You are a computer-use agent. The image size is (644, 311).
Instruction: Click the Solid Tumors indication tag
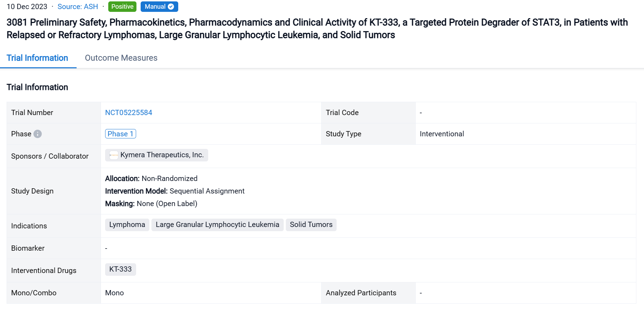(x=311, y=225)
